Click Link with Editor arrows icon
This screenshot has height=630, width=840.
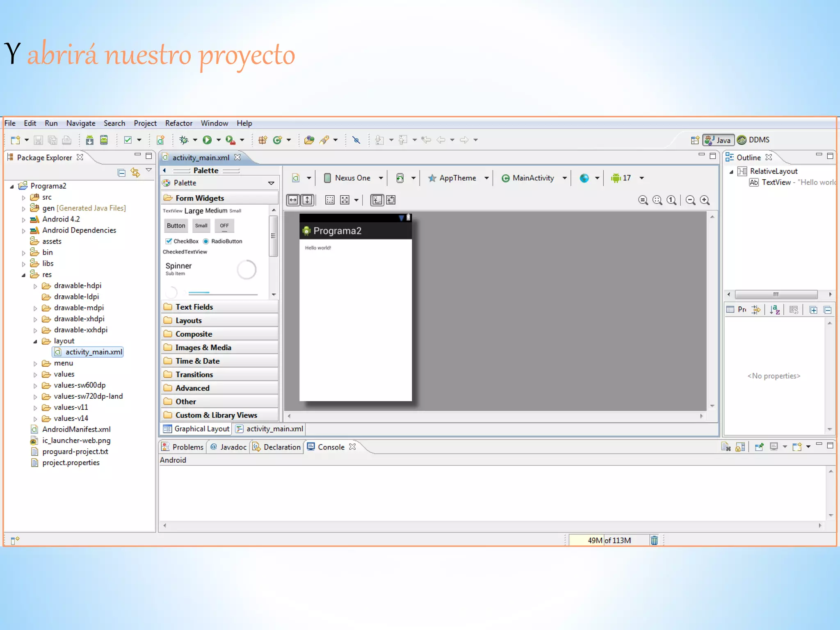pyautogui.click(x=135, y=173)
